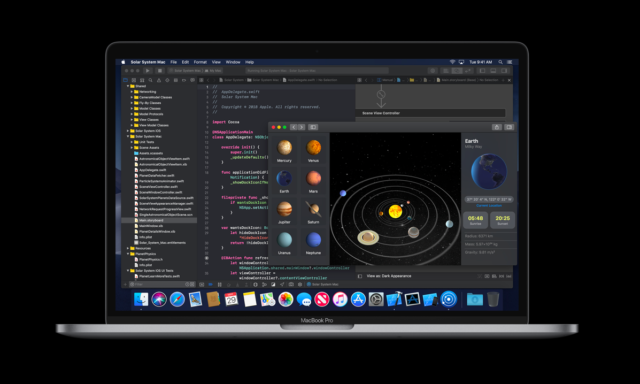This screenshot has height=384, width=640.
Task: Expand the Resources folder
Action: pos(128,248)
